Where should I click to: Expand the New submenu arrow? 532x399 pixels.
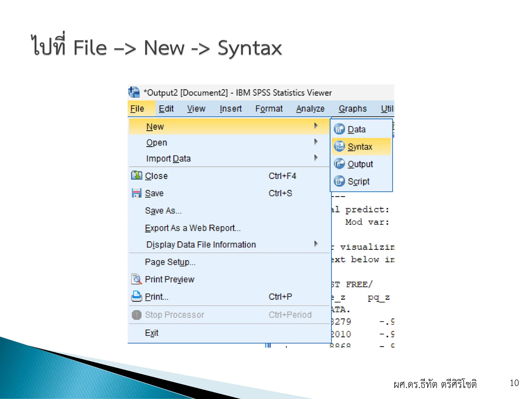(316, 126)
